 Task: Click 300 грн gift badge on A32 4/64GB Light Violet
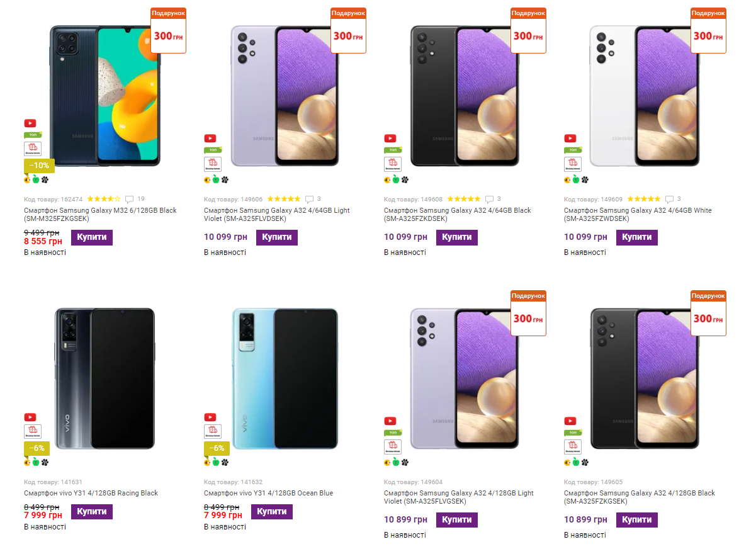(348, 30)
